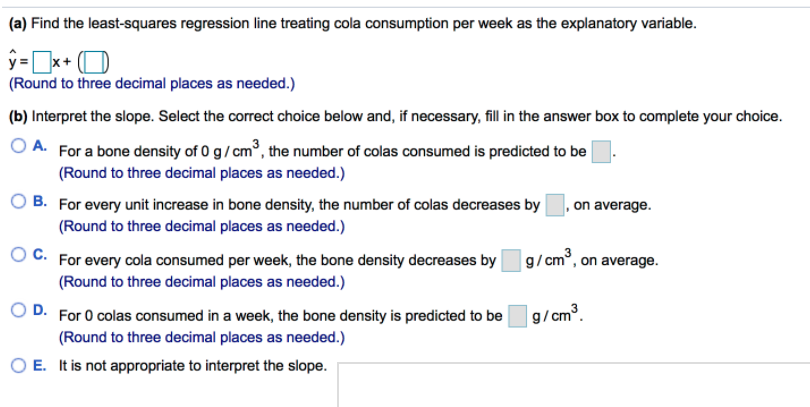
Task: Click the answer box in choice A
Action: 601,152
